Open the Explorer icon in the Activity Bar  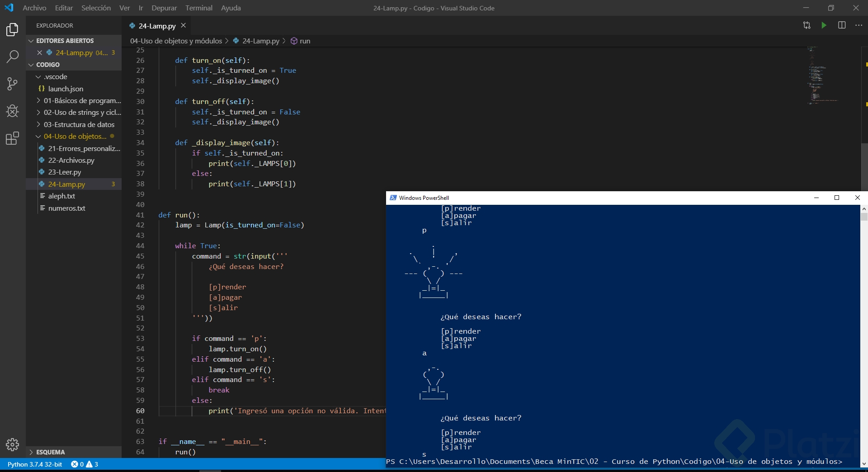[x=12, y=29]
